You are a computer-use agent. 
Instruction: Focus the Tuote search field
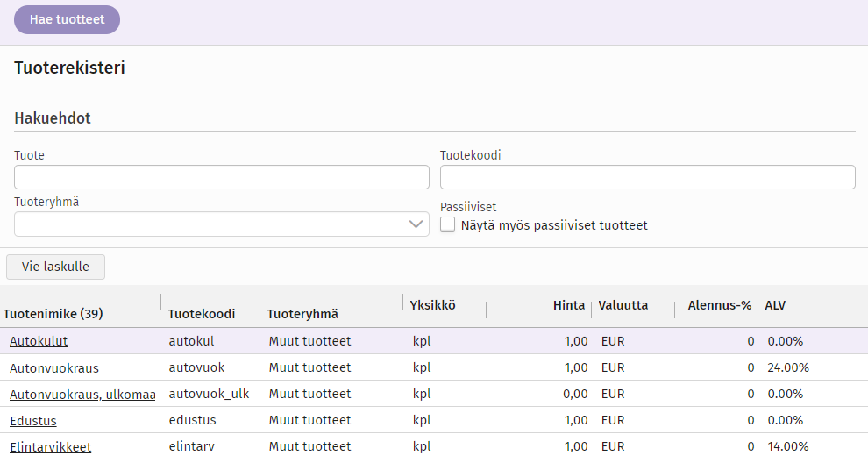pyautogui.click(x=222, y=177)
